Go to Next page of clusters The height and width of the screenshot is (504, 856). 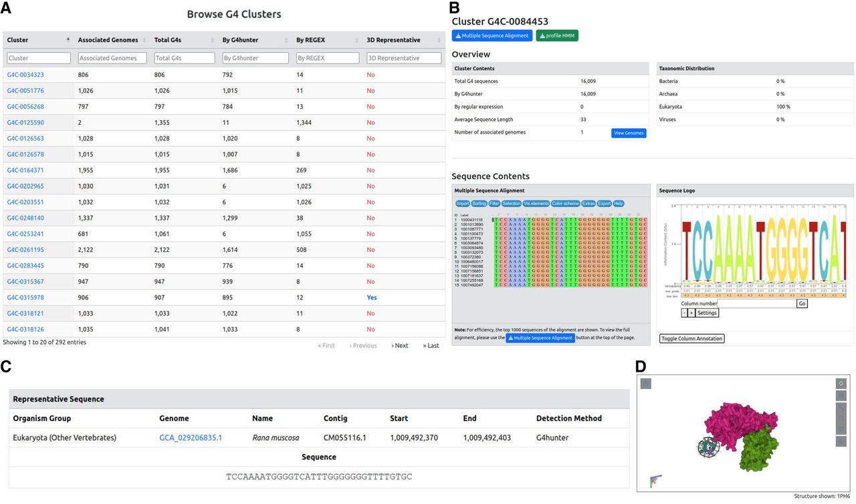[399, 346]
